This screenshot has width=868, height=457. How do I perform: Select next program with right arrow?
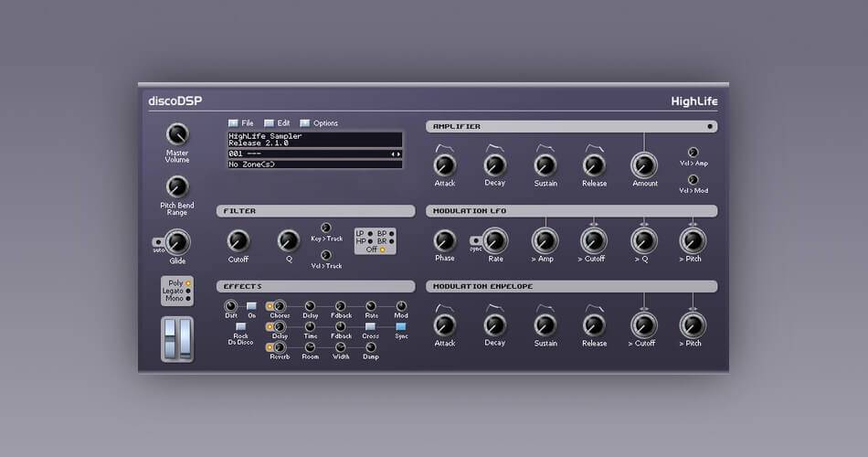(x=398, y=154)
